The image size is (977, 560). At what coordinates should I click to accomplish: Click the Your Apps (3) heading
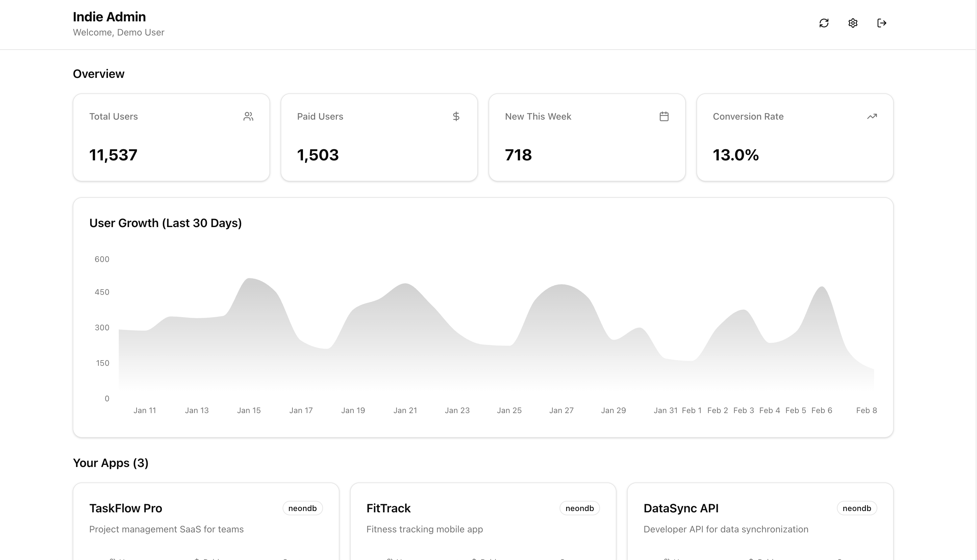tap(111, 463)
